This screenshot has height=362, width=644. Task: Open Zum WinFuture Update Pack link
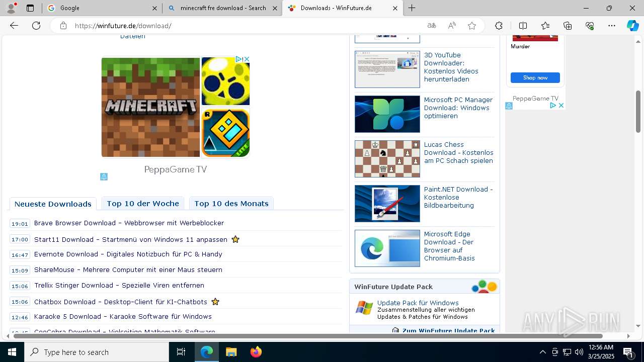tap(448, 330)
